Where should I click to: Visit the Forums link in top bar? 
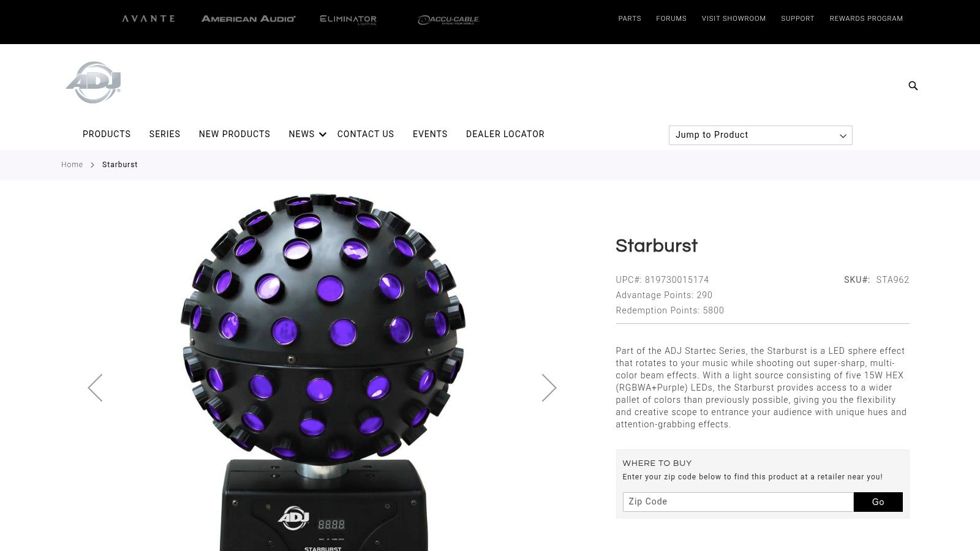point(671,19)
